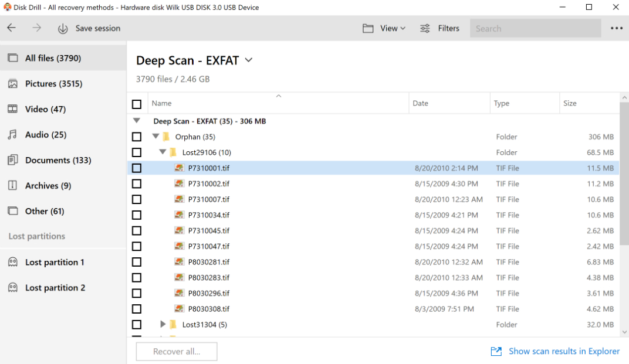Click the Lost partition 1 ghost icon
This screenshot has width=629, height=364.
click(x=13, y=262)
